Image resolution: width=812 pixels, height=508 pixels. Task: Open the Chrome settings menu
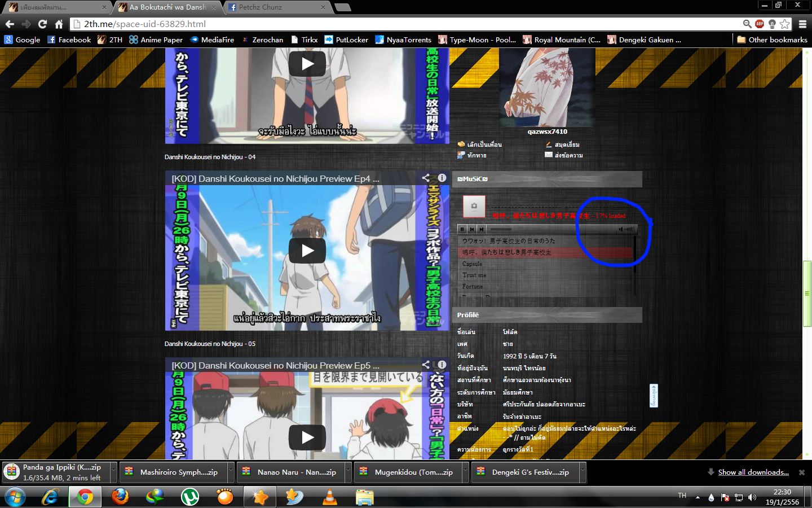point(802,24)
